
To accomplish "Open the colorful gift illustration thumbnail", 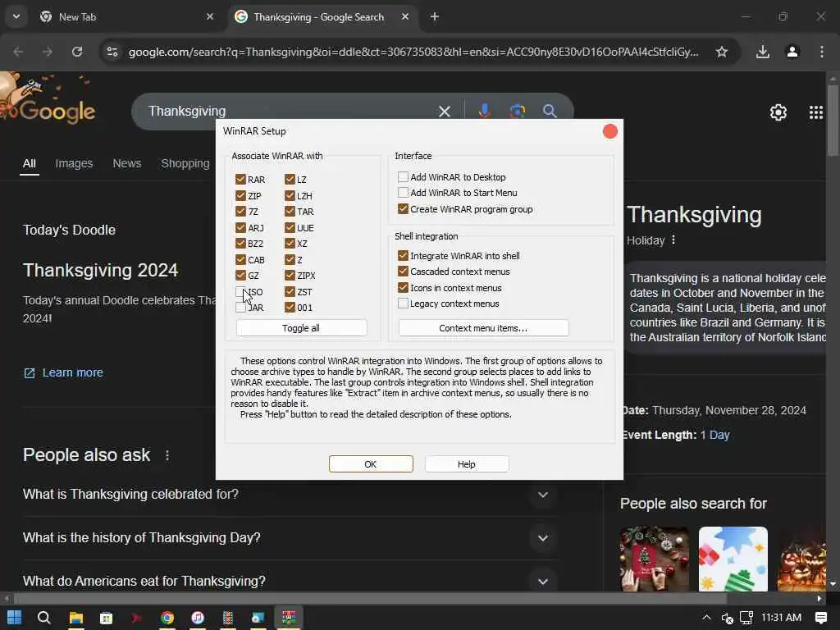I will pyautogui.click(x=733, y=559).
